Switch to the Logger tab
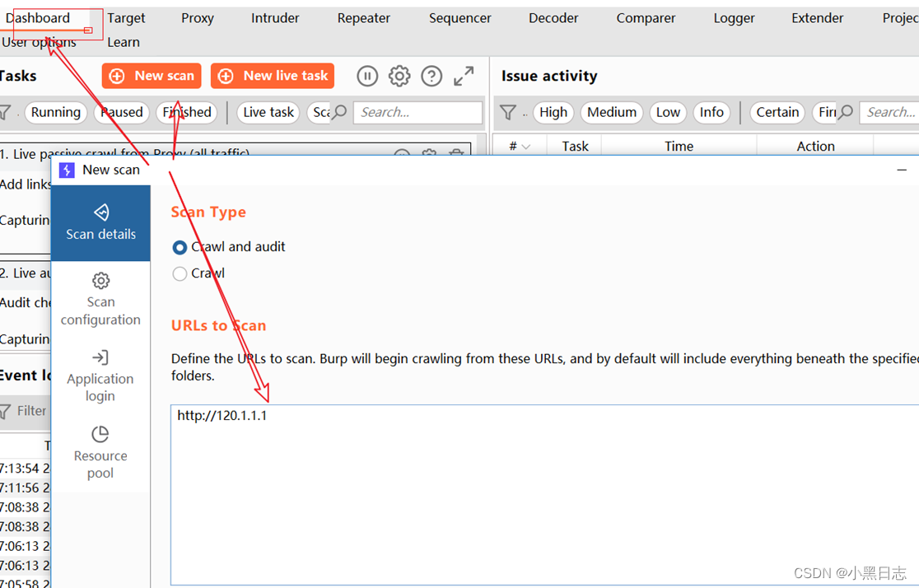This screenshot has height=588, width=919. click(734, 18)
